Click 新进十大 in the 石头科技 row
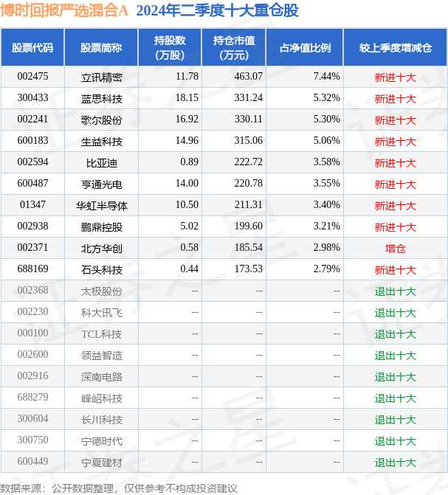This screenshot has height=495, width=448. 396,270
